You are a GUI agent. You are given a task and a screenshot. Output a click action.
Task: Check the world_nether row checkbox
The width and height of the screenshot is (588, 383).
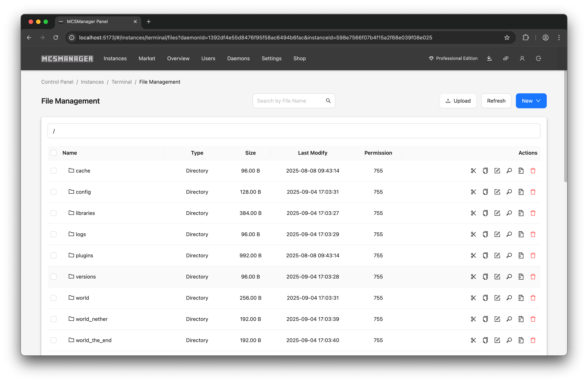(54, 319)
